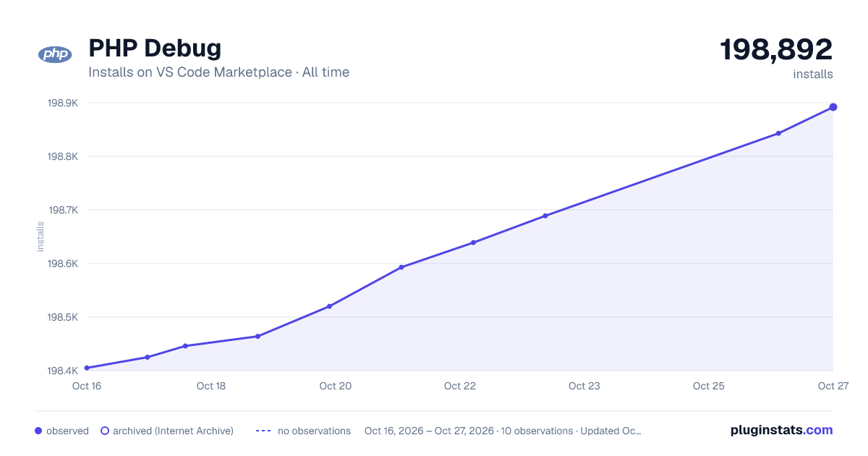This screenshot has width=868, height=456.
Task: Click the 198.8K y-axis label
Action: [63, 156]
